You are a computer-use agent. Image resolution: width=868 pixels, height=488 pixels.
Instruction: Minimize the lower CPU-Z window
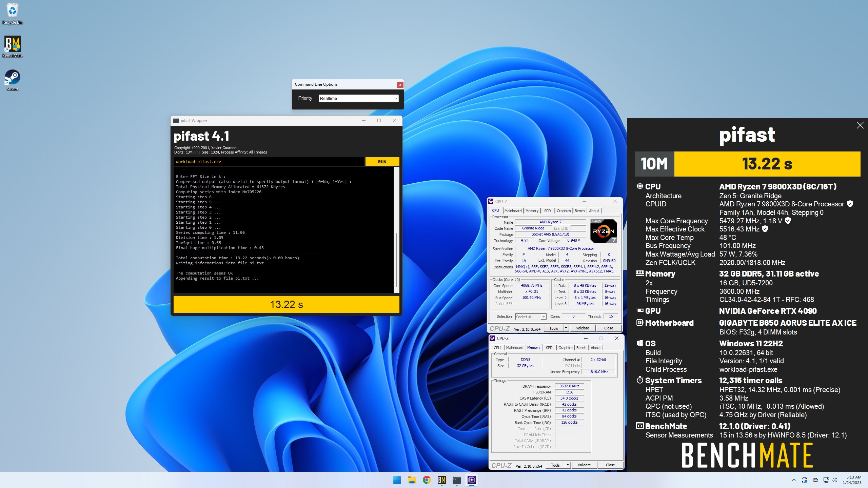(586, 338)
